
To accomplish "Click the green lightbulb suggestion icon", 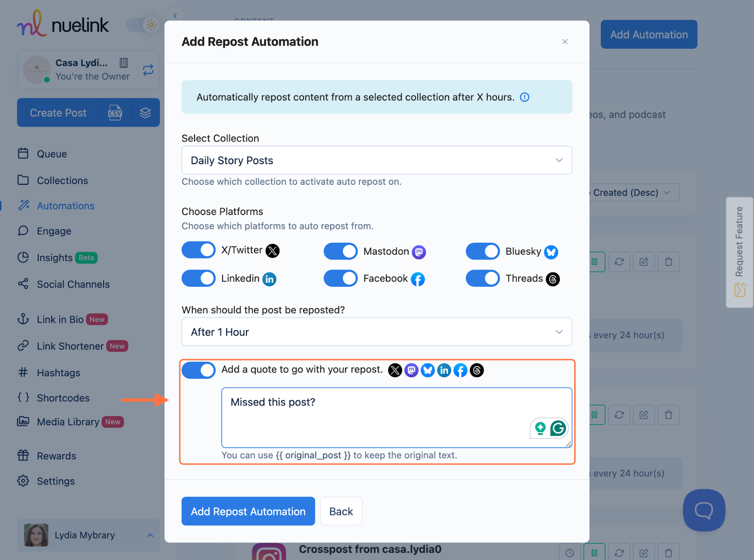I will (x=540, y=428).
